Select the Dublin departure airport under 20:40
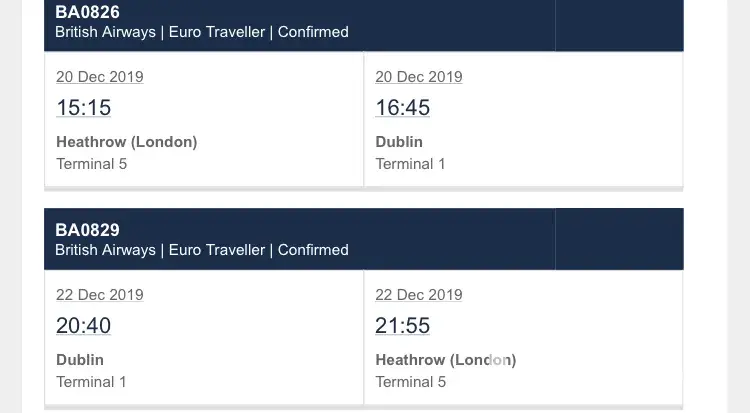This screenshot has width=750, height=413. point(80,360)
